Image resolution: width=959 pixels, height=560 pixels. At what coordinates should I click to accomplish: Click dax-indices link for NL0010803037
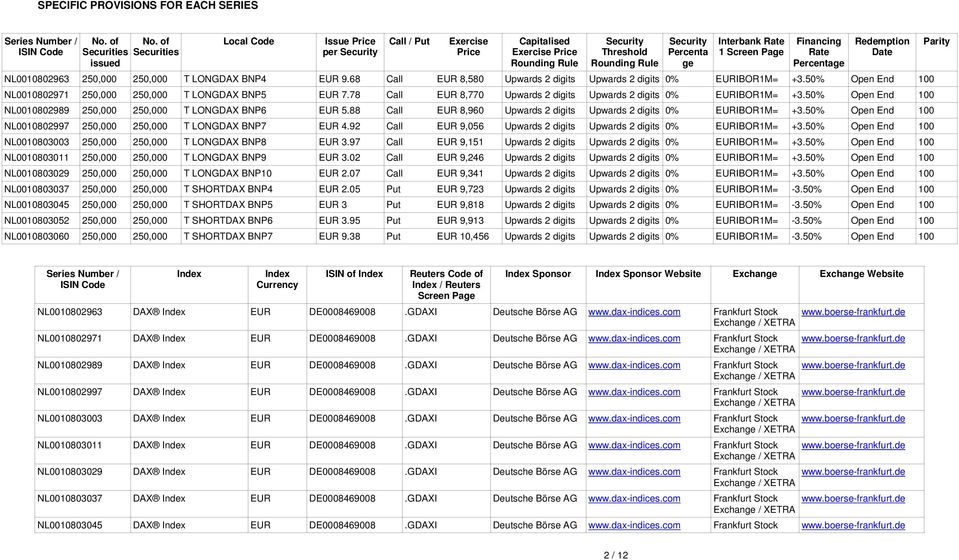[634, 499]
